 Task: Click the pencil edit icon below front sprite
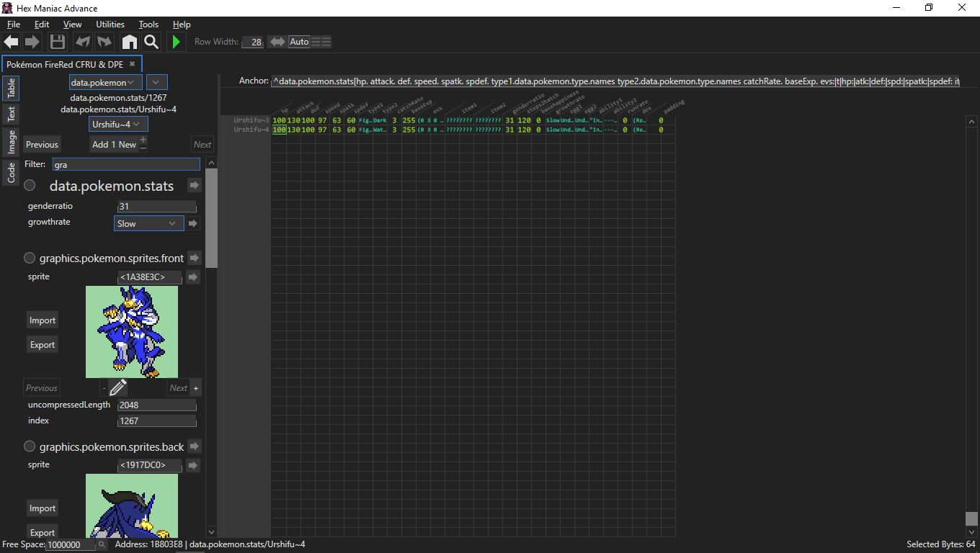point(118,388)
